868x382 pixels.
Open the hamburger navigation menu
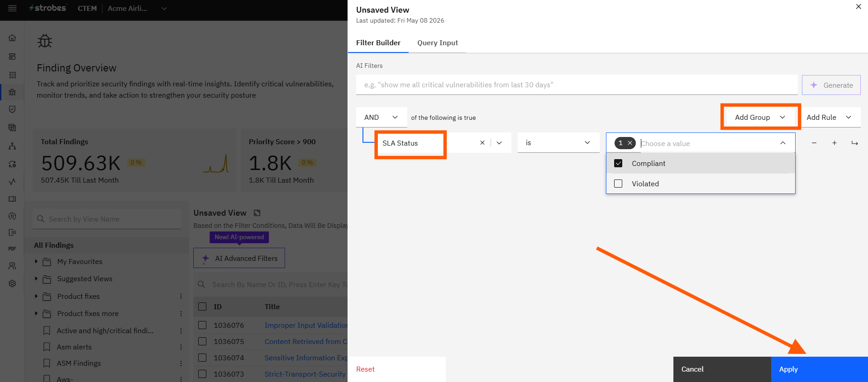pyautogui.click(x=12, y=9)
